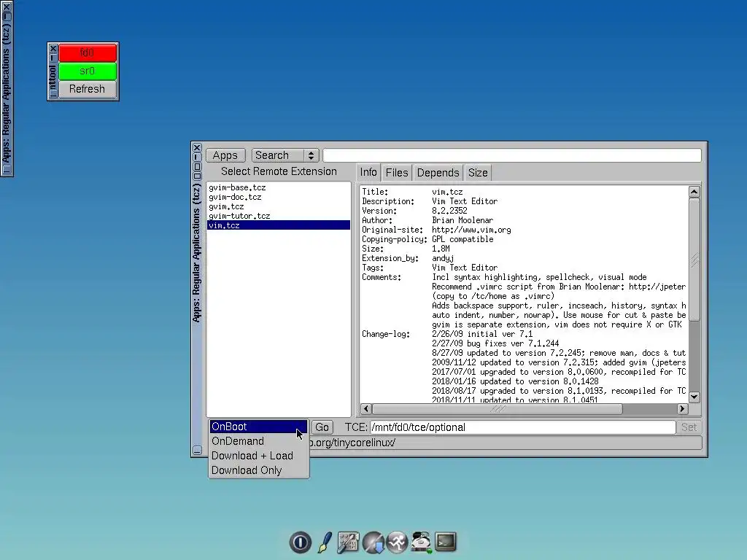Switch to the Info tab
Viewport: 747px width, 560px height.
pyautogui.click(x=368, y=172)
